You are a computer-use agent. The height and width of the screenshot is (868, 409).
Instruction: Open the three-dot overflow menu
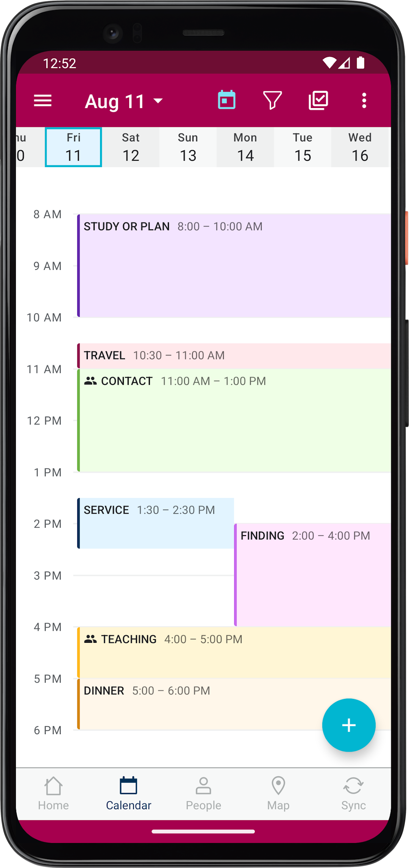[364, 100]
